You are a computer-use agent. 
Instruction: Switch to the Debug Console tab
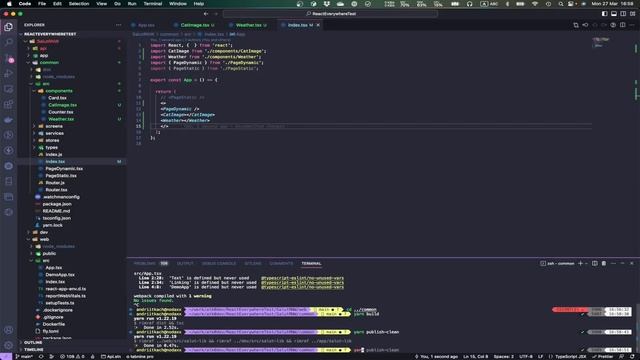tap(219, 264)
